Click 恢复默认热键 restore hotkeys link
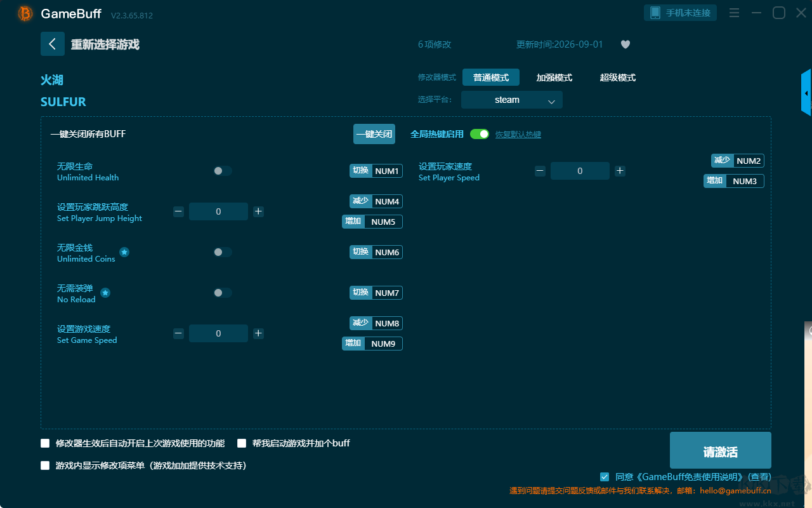The image size is (812, 508). [518, 135]
